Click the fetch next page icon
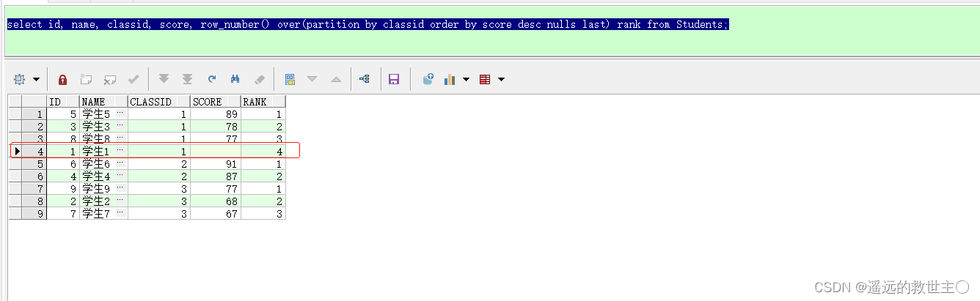Image resolution: width=980 pixels, height=301 pixels. [x=164, y=79]
